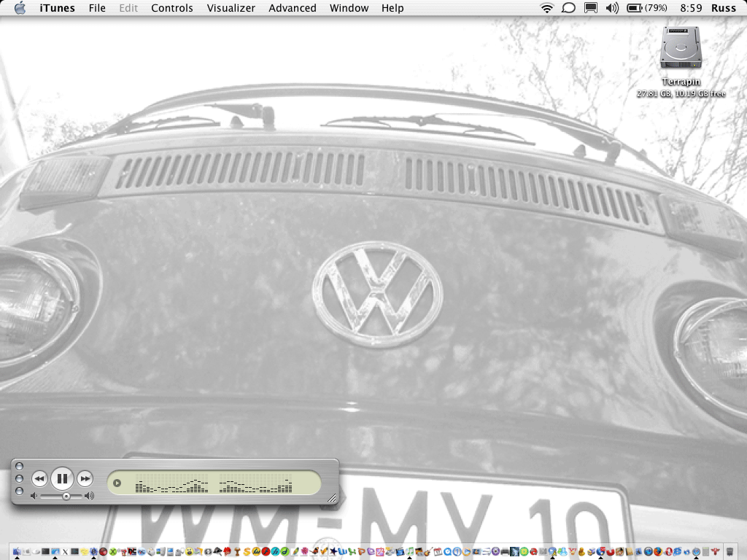This screenshot has width=747, height=560.
Task: Open the Controls menu
Action: pyautogui.click(x=172, y=8)
